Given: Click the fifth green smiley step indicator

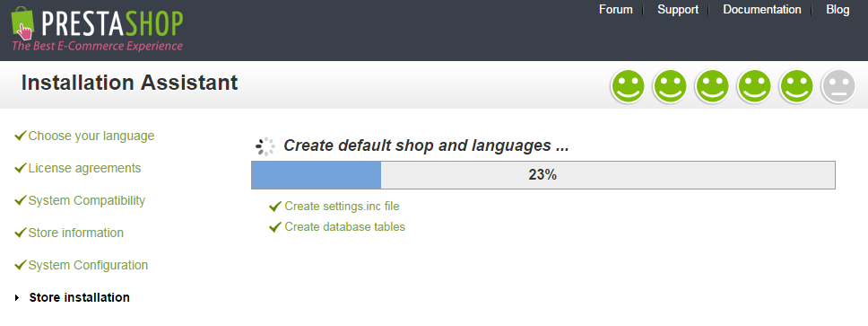Looking at the screenshot, I should [796, 87].
